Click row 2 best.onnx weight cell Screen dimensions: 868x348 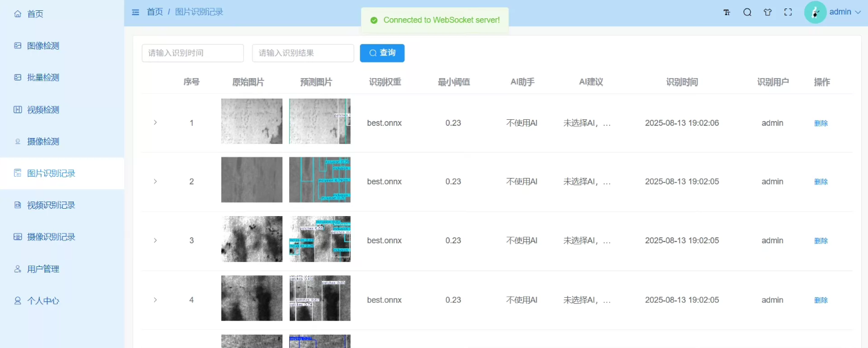[384, 182]
